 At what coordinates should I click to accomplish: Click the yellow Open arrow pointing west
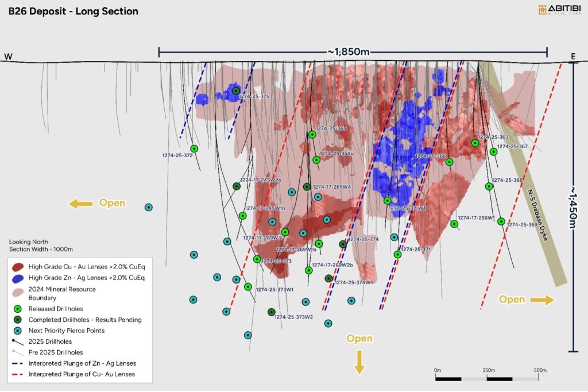click(x=81, y=203)
